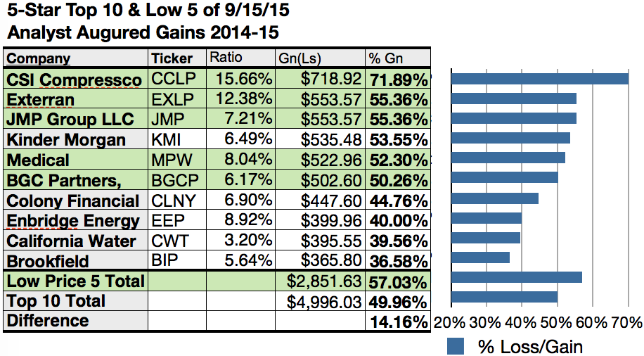Click the 71.89% gain value
This screenshot has height=356, width=644.
pyautogui.click(x=397, y=80)
